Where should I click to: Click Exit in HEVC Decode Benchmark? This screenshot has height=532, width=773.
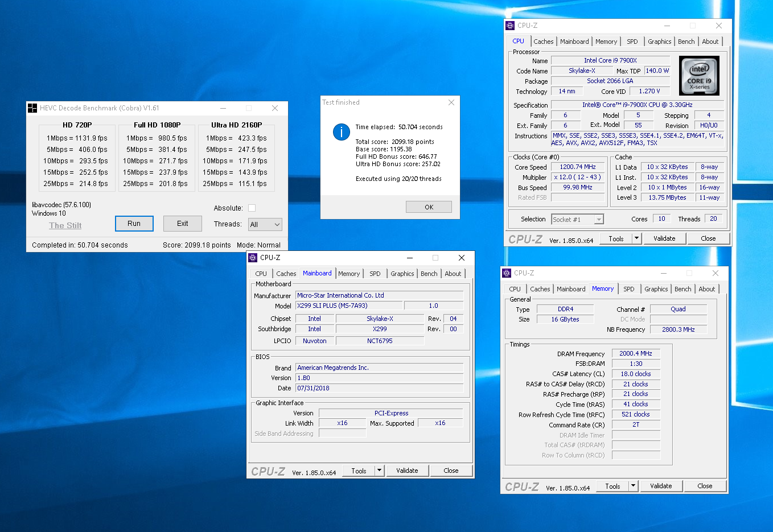click(x=183, y=224)
